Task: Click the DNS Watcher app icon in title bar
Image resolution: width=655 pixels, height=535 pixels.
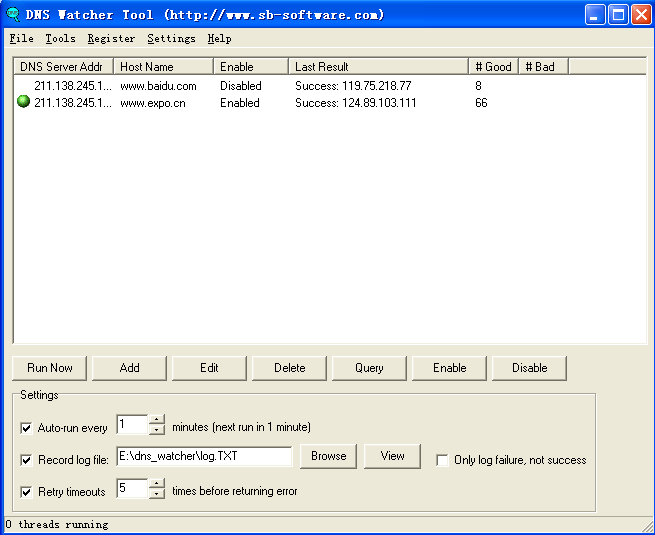Action: (x=13, y=14)
